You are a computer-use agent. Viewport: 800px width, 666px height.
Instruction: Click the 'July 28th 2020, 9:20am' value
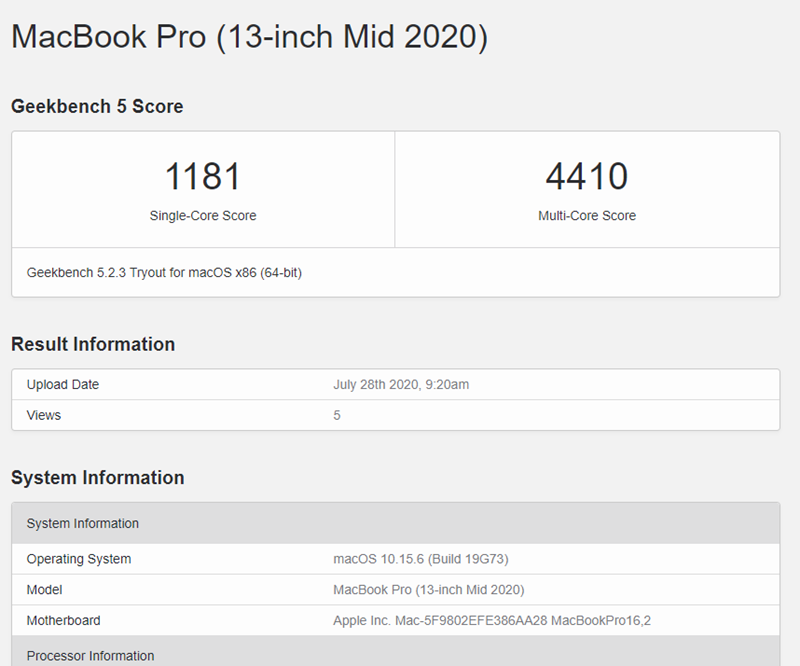[401, 384]
